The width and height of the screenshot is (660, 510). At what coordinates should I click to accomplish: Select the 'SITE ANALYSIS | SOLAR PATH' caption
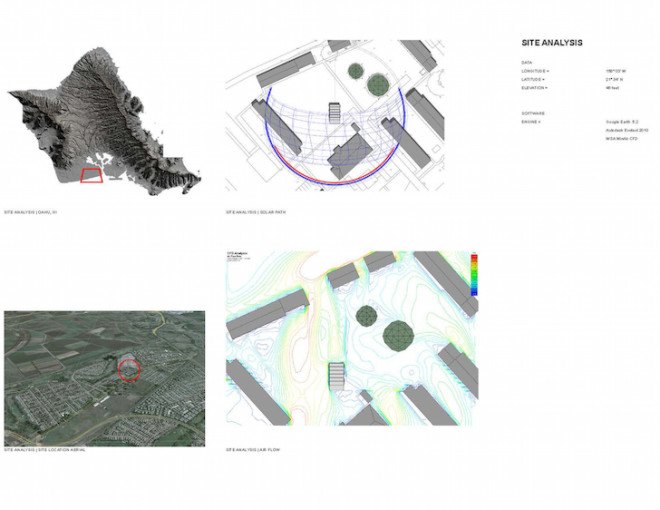point(256,212)
